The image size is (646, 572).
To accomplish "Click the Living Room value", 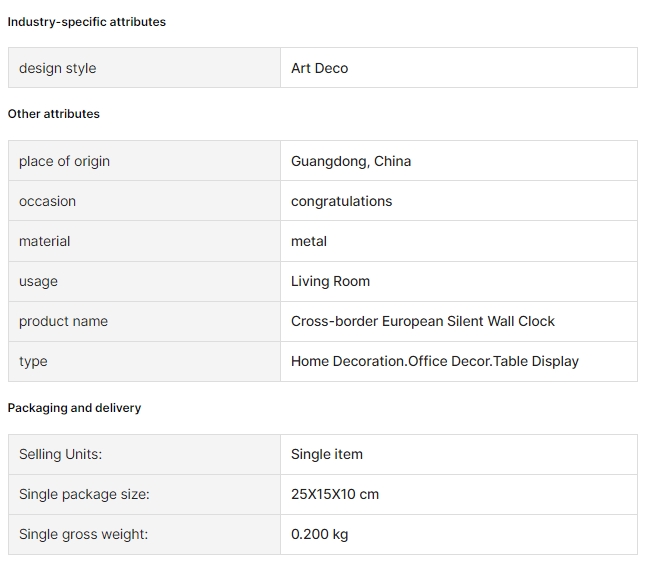I will [330, 281].
